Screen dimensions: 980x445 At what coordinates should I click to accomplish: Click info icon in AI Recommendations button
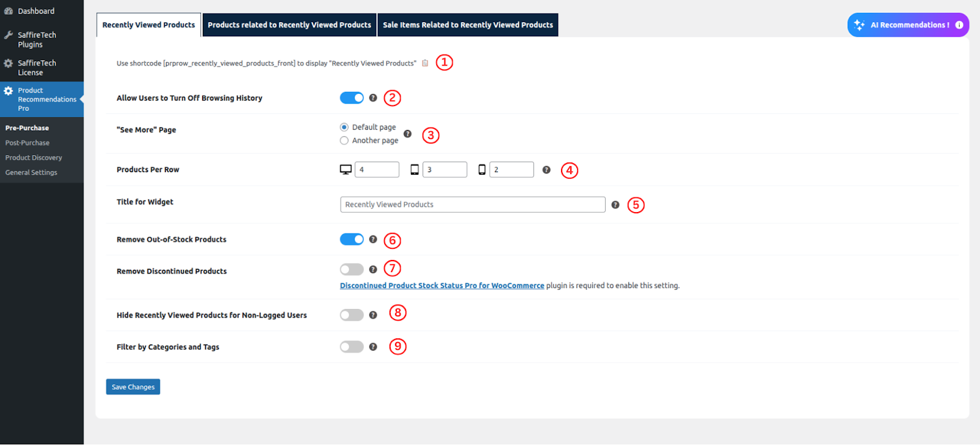959,25
